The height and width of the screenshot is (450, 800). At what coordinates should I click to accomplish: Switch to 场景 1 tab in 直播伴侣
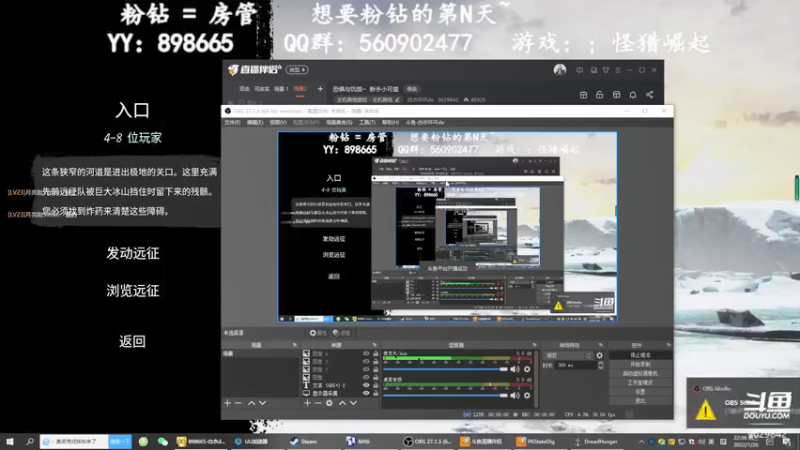(x=281, y=89)
